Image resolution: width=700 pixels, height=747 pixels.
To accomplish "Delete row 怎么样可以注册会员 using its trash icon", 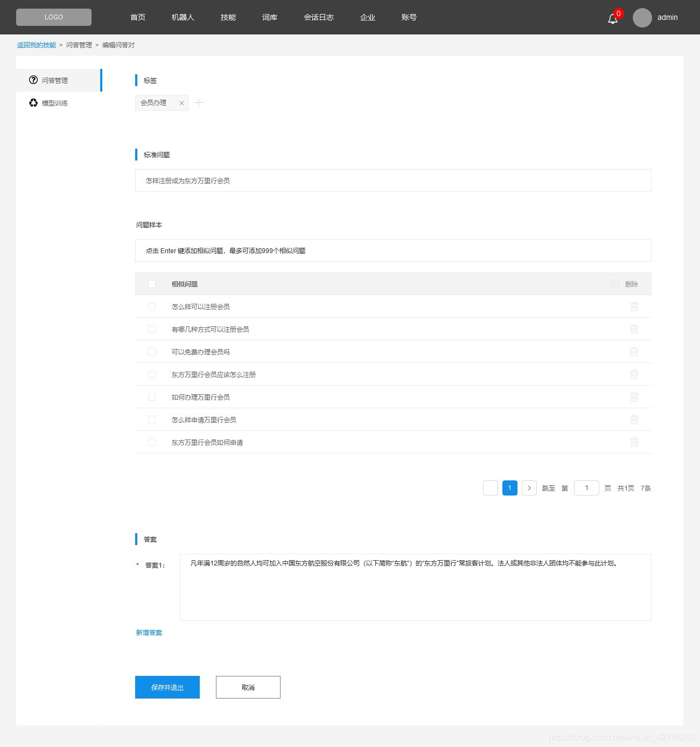I will (634, 306).
